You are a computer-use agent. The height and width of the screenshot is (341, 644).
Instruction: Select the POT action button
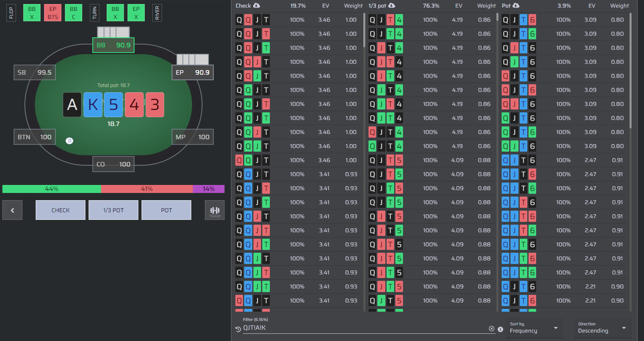tap(166, 210)
